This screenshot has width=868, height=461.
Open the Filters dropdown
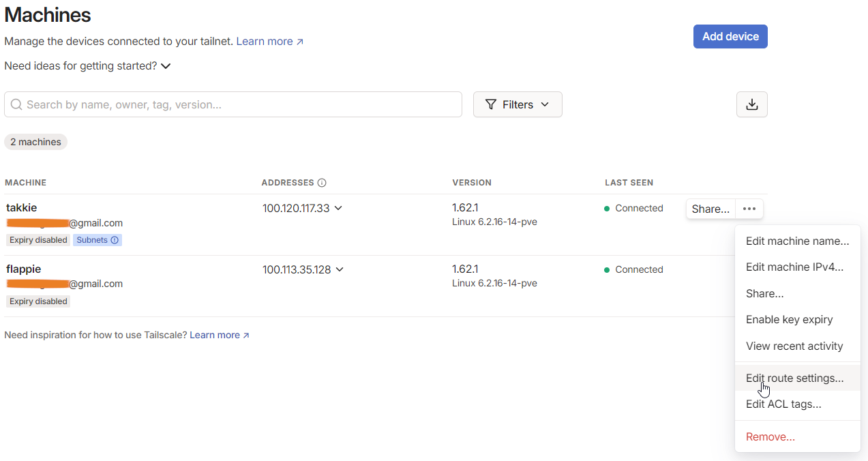(x=518, y=104)
